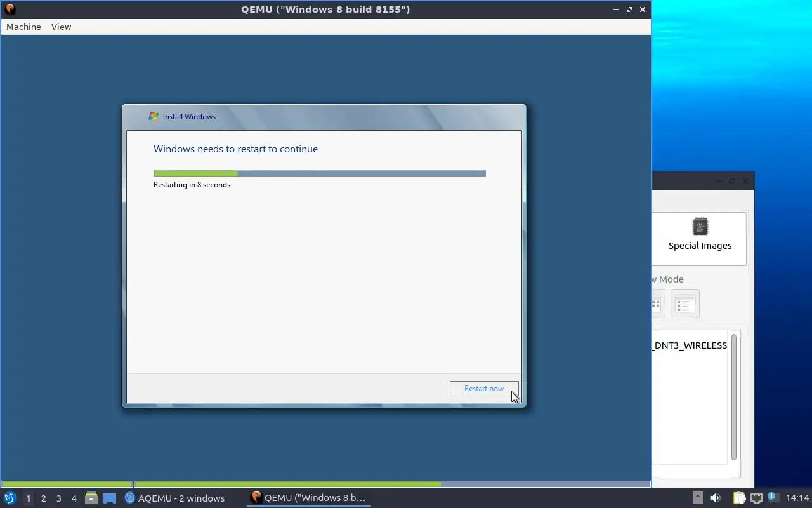Click the restart countdown progress bar
The height and width of the screenshot is (508, 812).
(x=320, y=173)
